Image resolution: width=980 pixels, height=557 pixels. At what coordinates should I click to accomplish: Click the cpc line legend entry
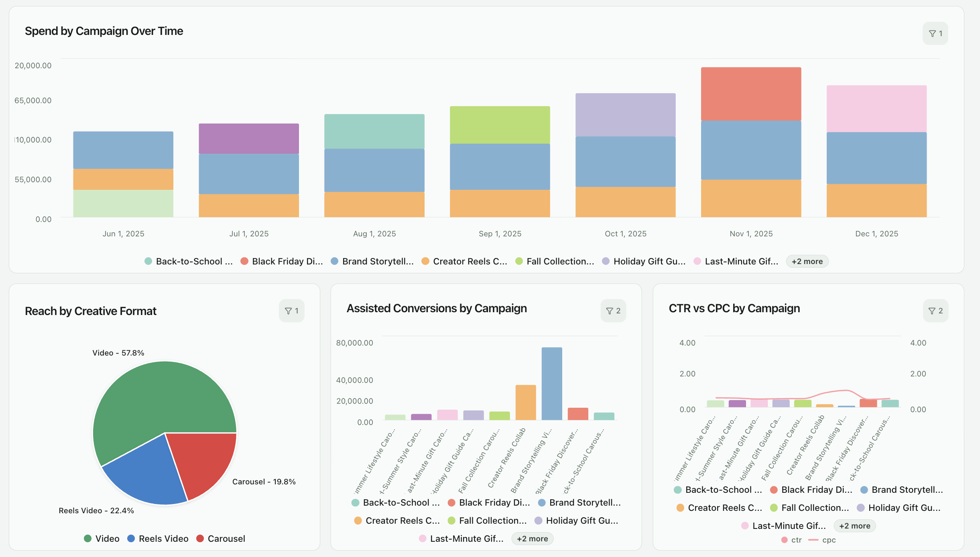point(822,539)
